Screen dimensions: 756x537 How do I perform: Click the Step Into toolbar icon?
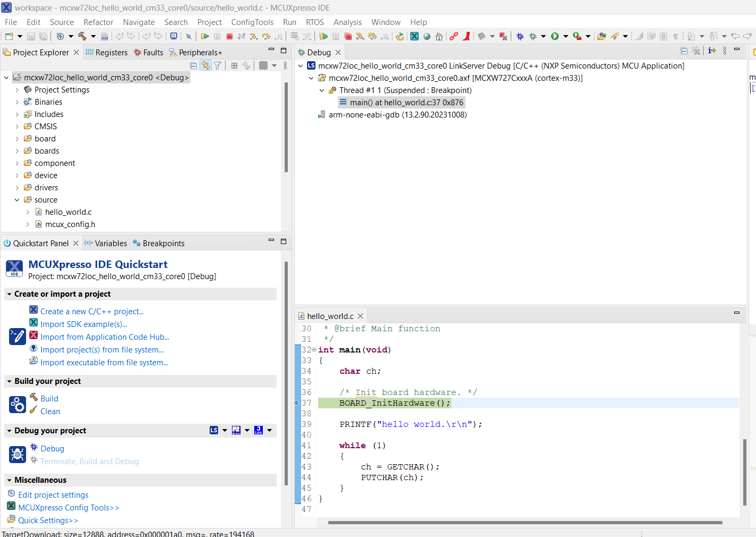pos(254,37)
